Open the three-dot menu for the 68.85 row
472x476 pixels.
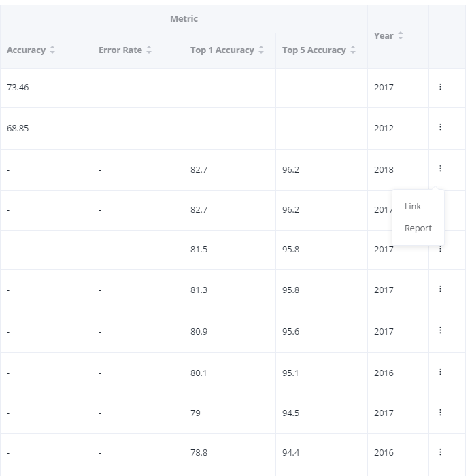tap(441, 127)
